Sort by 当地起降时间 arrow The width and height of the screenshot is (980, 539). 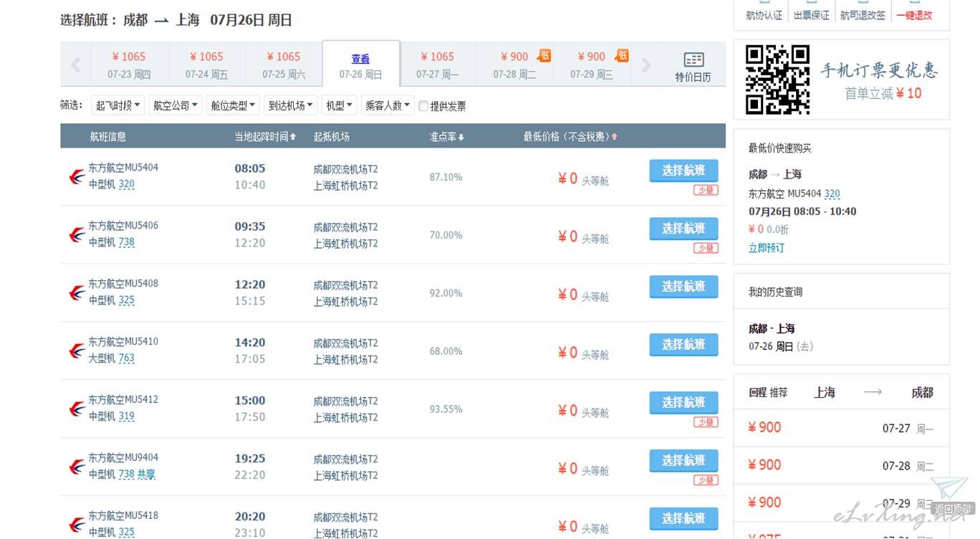pyautogui.click(x=293, y=137)
